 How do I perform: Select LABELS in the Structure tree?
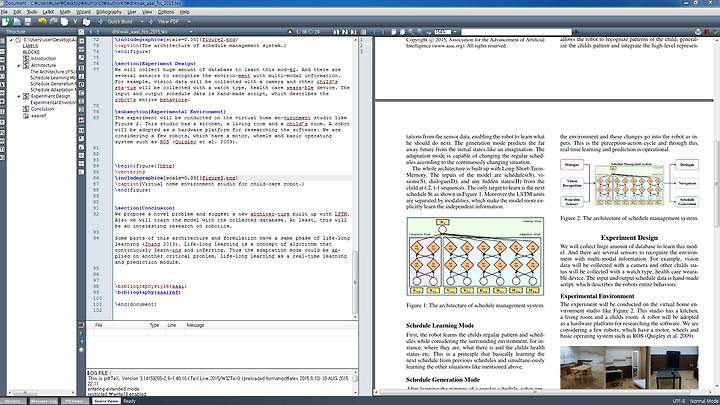(30, 46)
